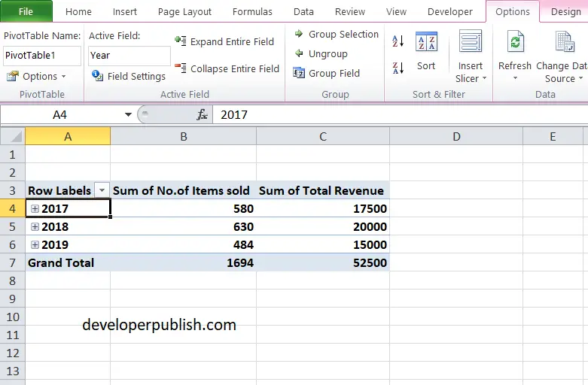Open the File tab
This screenshot has height=385, width=588.
pos(26,11)
